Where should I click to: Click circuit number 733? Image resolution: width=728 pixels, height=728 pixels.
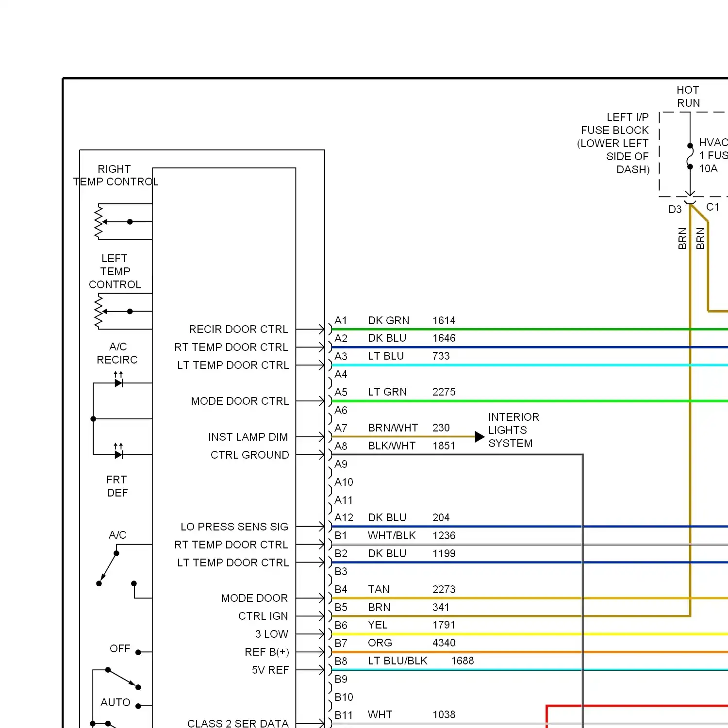tap(441, 356)
